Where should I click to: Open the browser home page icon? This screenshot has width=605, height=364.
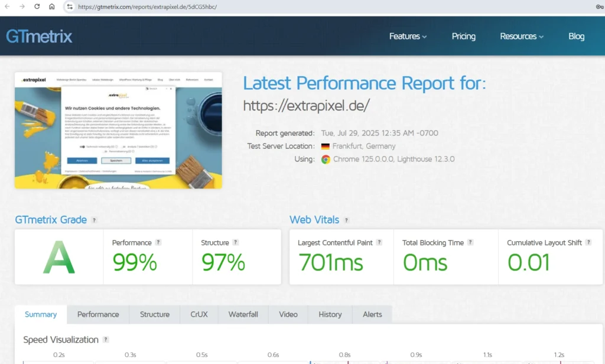click(x=52, y=6)
